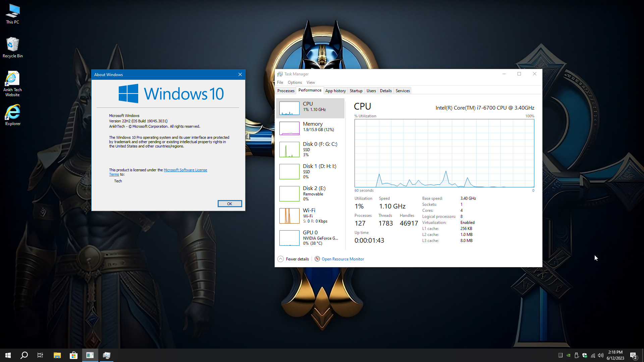Open the Windows Start menu

8,355
